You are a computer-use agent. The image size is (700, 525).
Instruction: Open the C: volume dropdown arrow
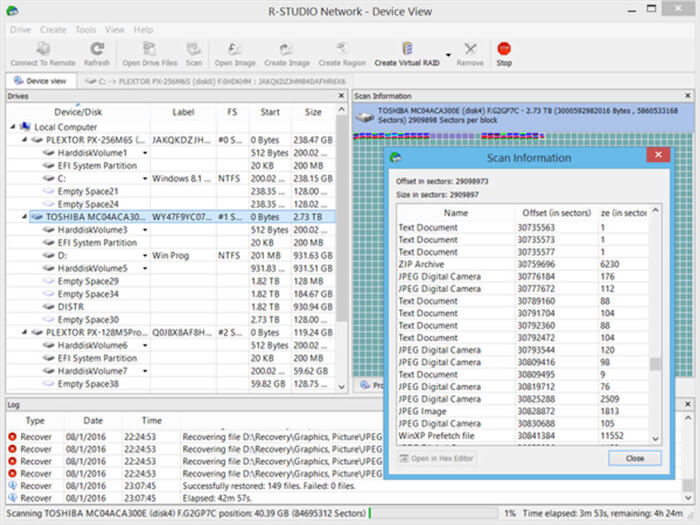(x=145, y=179)
